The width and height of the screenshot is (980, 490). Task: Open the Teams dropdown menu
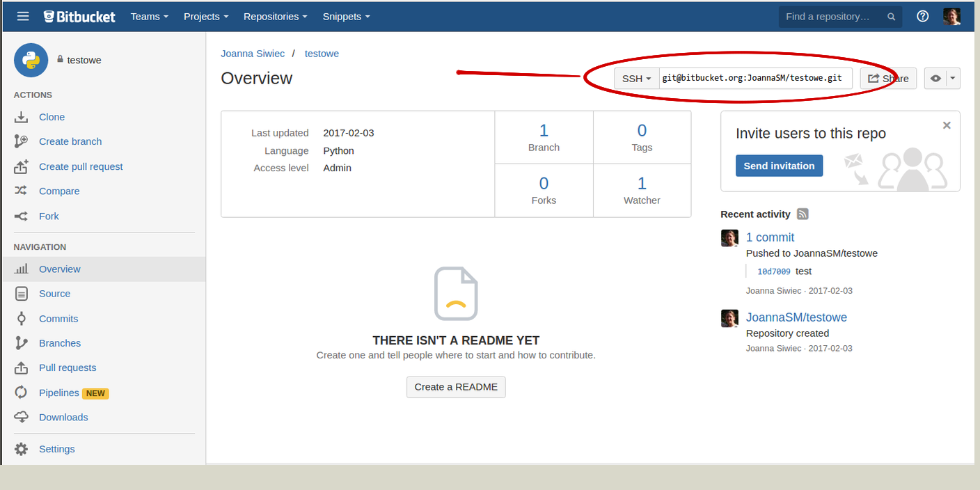150,16
